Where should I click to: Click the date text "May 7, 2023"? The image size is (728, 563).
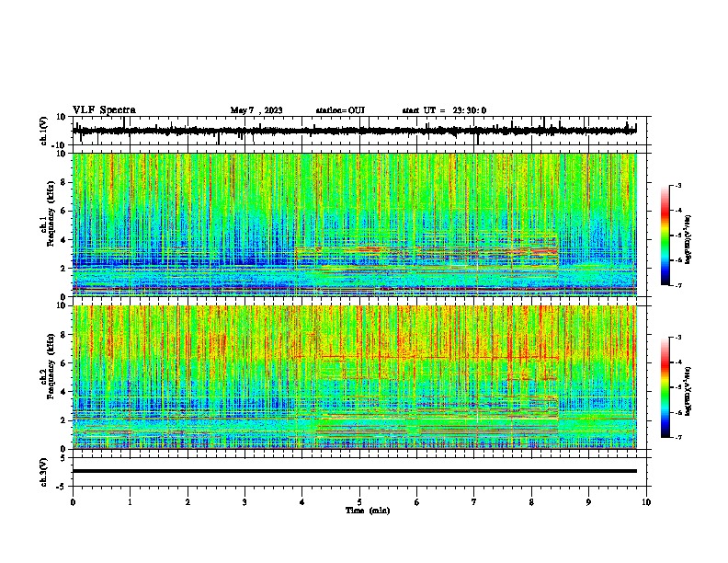(256, 110)
